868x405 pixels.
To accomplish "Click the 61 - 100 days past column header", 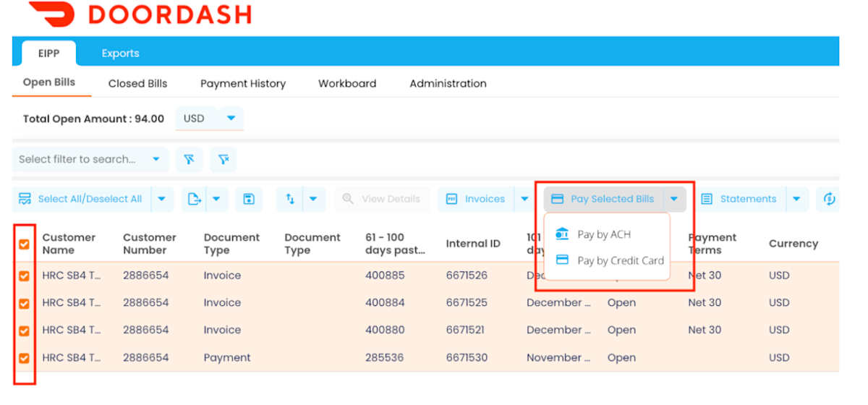I will coord(396,244).
